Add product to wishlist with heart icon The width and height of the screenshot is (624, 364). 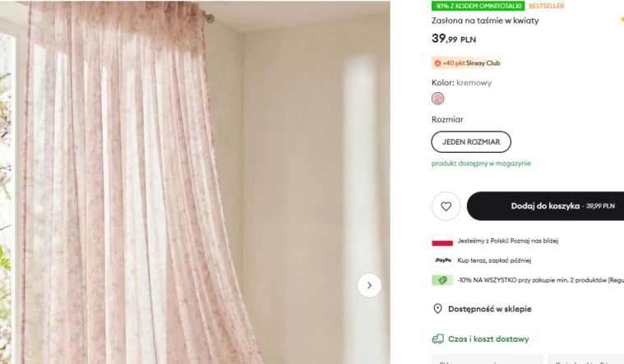click(446, 206)
